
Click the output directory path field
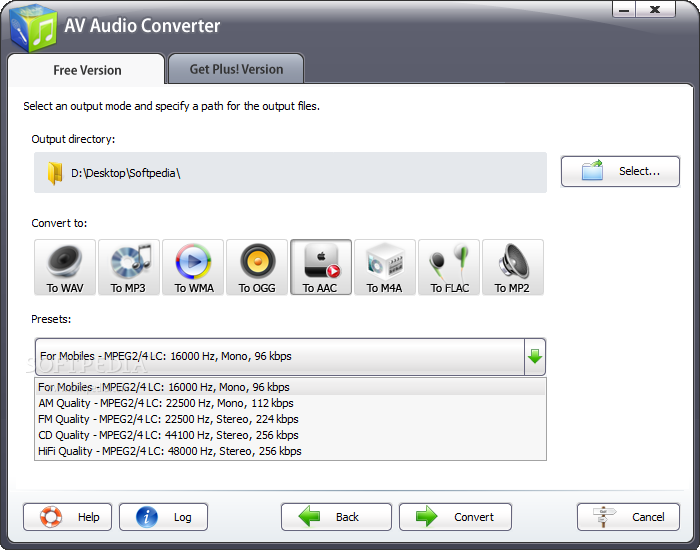(290, 173)
